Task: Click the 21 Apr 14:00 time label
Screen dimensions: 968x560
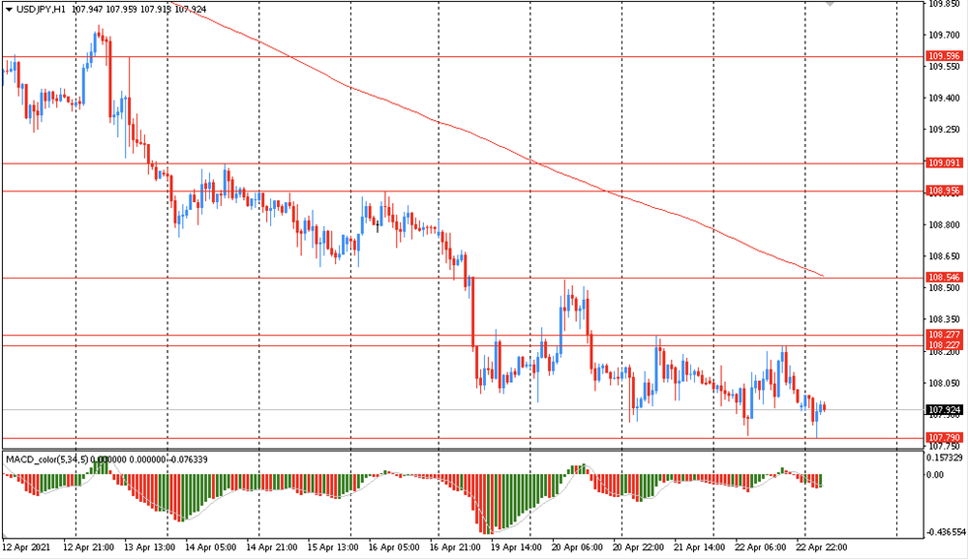Action: point(700,547)
